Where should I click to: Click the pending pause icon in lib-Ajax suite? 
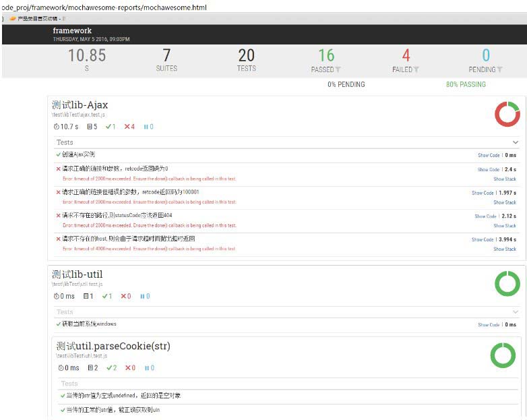point(146,127)
